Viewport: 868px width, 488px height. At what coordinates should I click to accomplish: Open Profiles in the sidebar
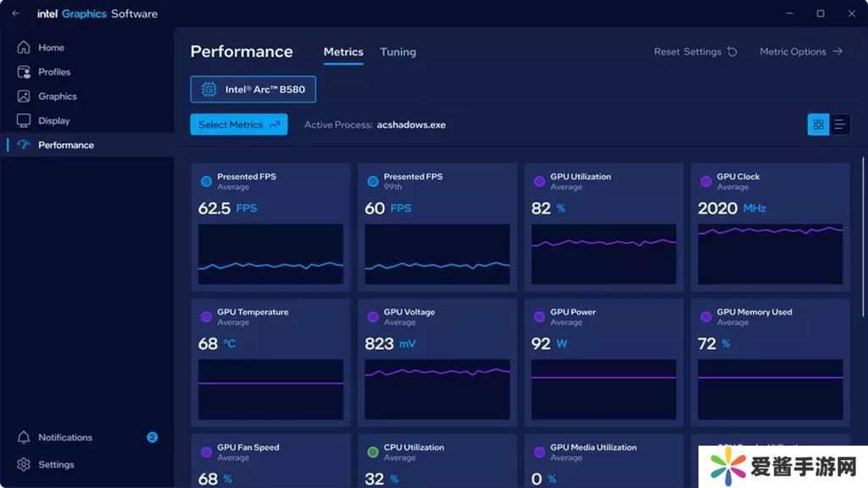[x=53, y=72]
